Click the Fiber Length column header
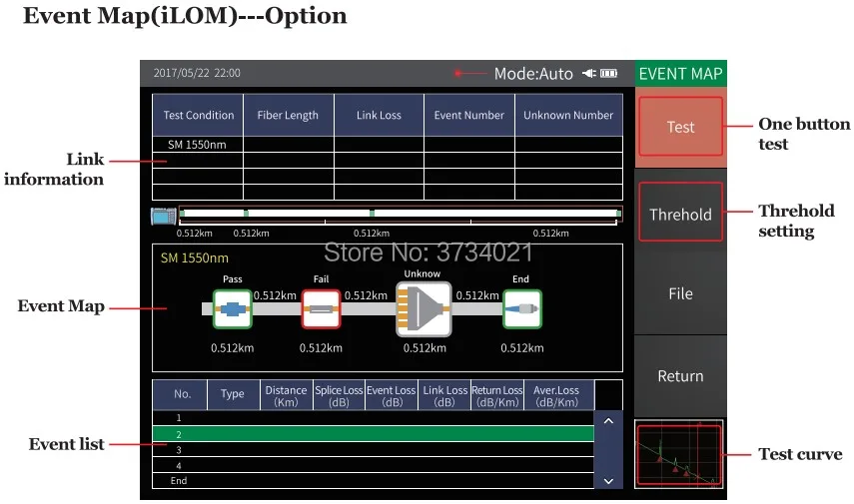 tap(288, 115)
